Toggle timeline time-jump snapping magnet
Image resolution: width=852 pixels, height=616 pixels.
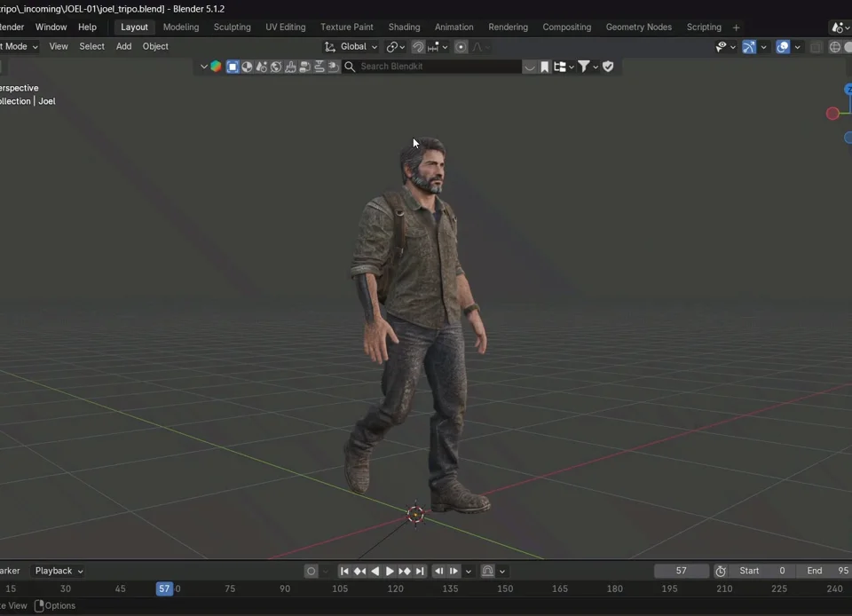(x=487, y=571)
